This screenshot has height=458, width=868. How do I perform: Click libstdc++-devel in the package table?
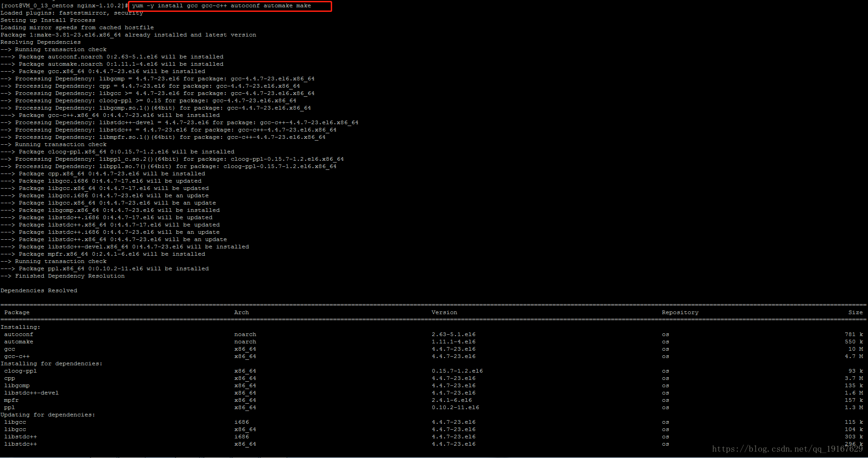tap(32, 393)
